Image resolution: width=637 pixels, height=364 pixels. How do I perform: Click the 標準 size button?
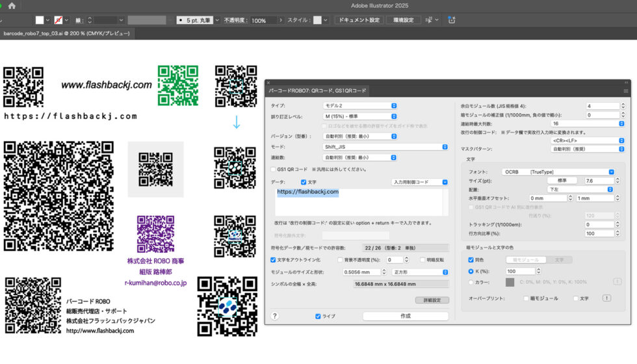tap(562, 181)
